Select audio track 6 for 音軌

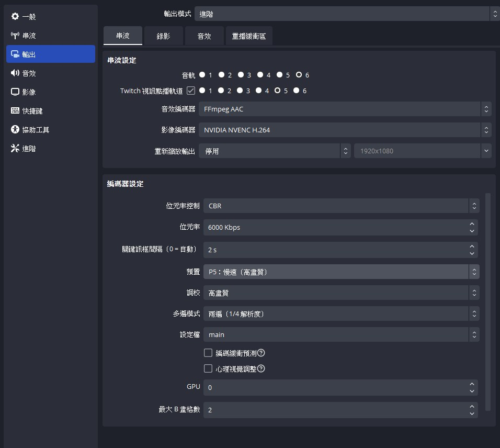coord(299,75)
